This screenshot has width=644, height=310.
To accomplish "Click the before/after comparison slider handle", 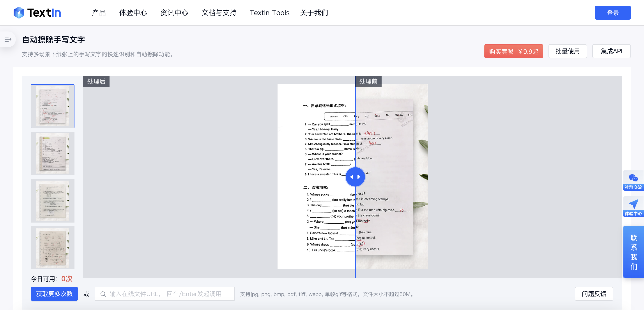I will (355, 177).
